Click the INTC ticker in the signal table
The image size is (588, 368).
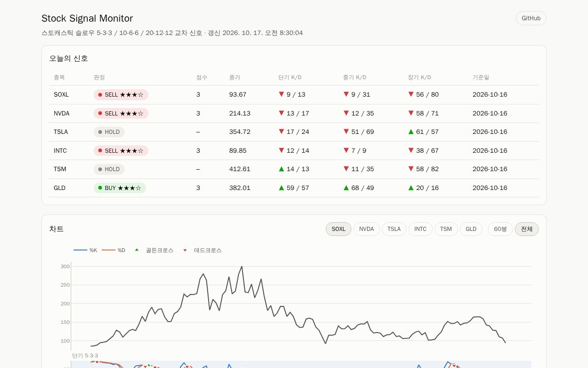point(60,151)
